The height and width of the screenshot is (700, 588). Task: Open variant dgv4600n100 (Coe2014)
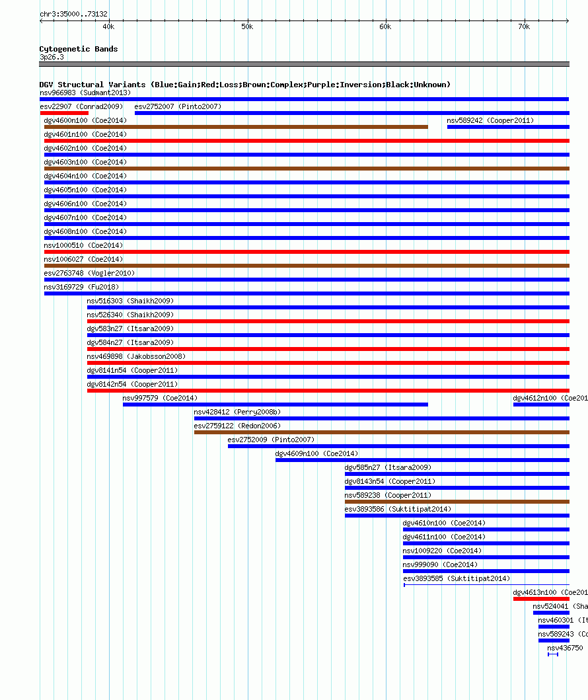coord(85,120)
